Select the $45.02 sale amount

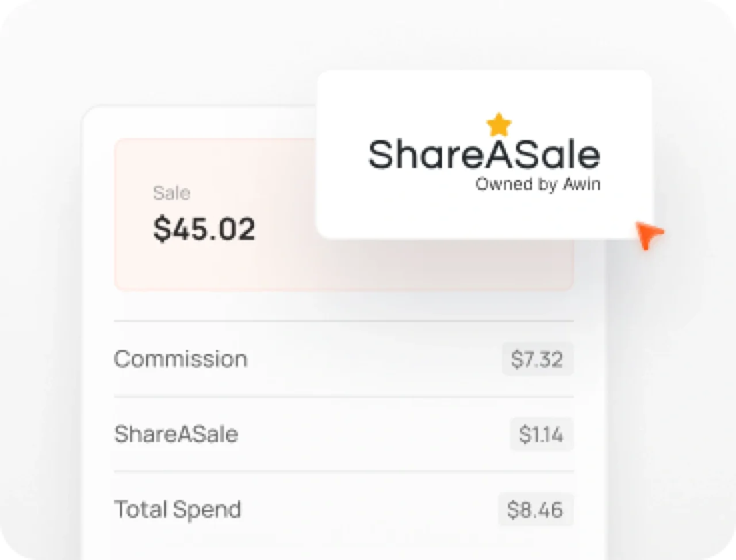[204, 229]
